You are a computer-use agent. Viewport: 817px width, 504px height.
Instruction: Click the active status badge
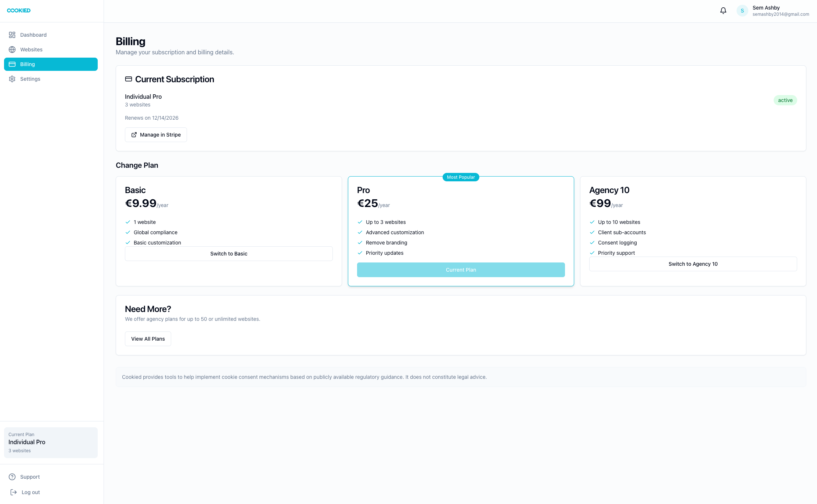pyautogui.click(x=785, y=100)
